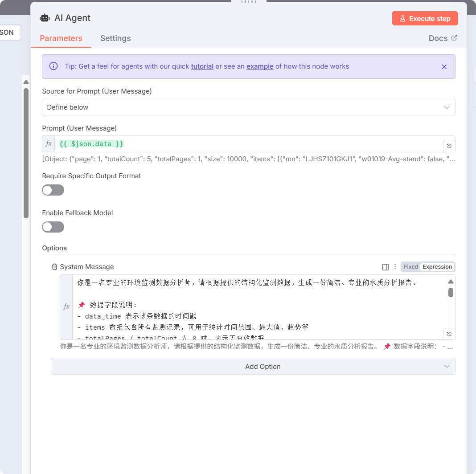The image size is (476, 474).
Task: Select Expression mode for System Message
Action: (437, 267)
